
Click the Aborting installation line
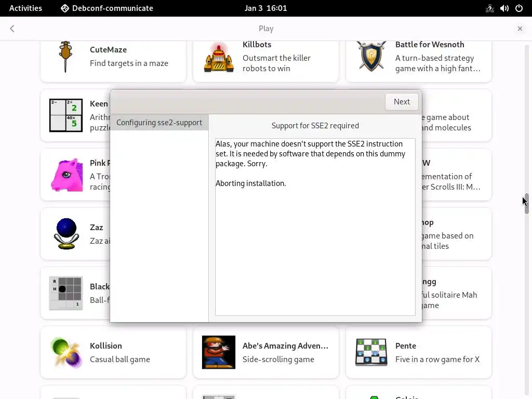click(251, 183)
